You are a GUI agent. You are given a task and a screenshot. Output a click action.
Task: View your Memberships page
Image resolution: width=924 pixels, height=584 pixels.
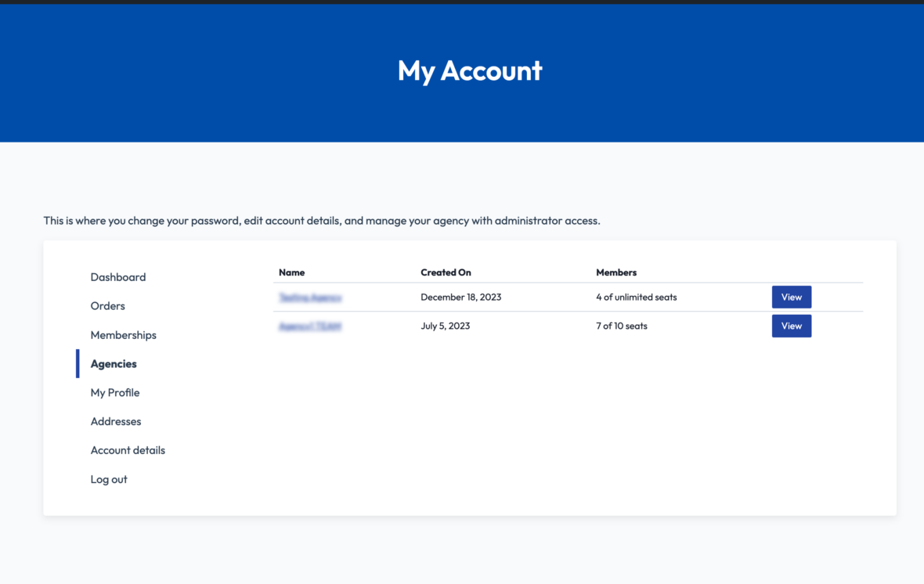tap(123, 334)
